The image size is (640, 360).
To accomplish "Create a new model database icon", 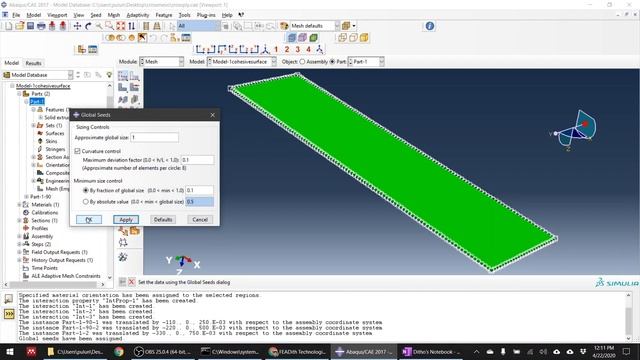I will (9, 26).
